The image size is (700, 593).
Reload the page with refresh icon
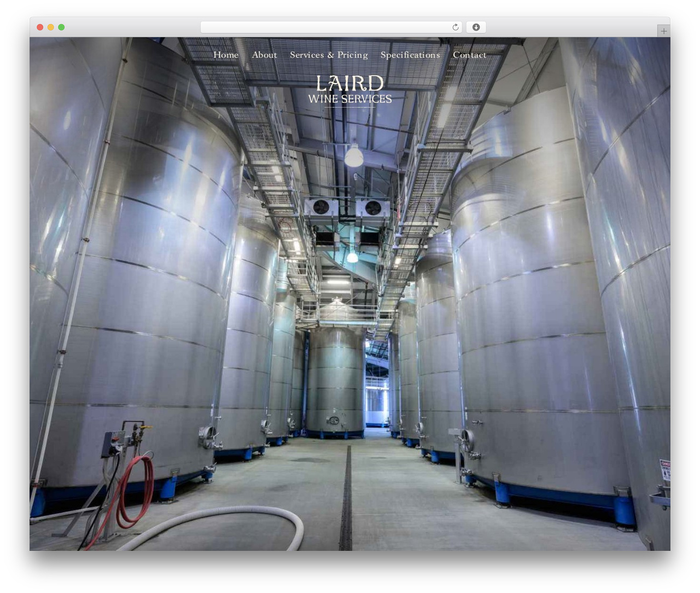pos(455,27)
